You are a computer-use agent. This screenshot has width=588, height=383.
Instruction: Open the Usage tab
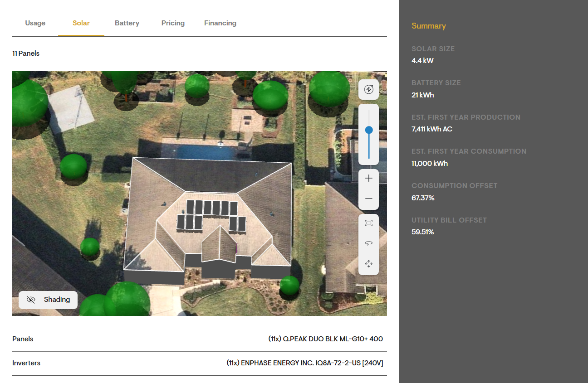35,23
